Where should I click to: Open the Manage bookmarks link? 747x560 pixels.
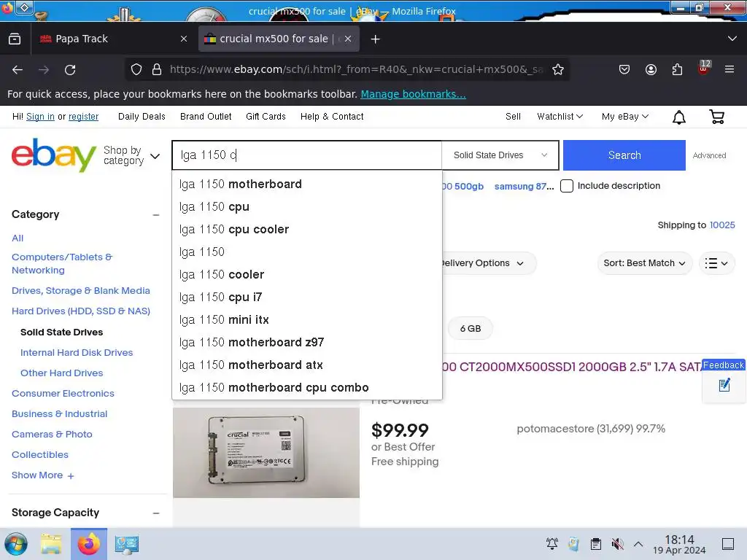coord(413,94)
